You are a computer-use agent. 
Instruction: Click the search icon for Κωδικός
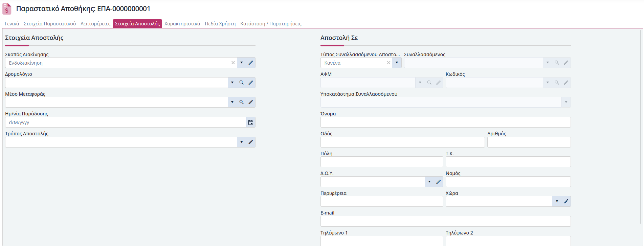[x=557, y=83]
